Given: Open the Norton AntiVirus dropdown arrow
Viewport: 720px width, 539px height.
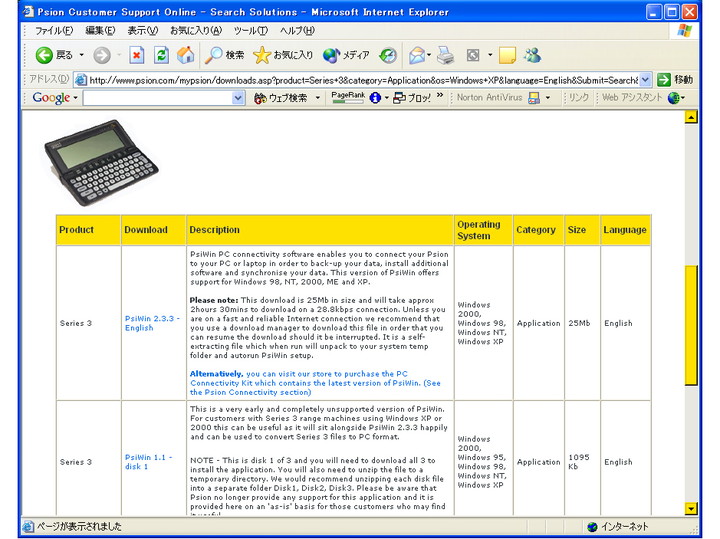Looking at the screenshot, I should (547, 98).
